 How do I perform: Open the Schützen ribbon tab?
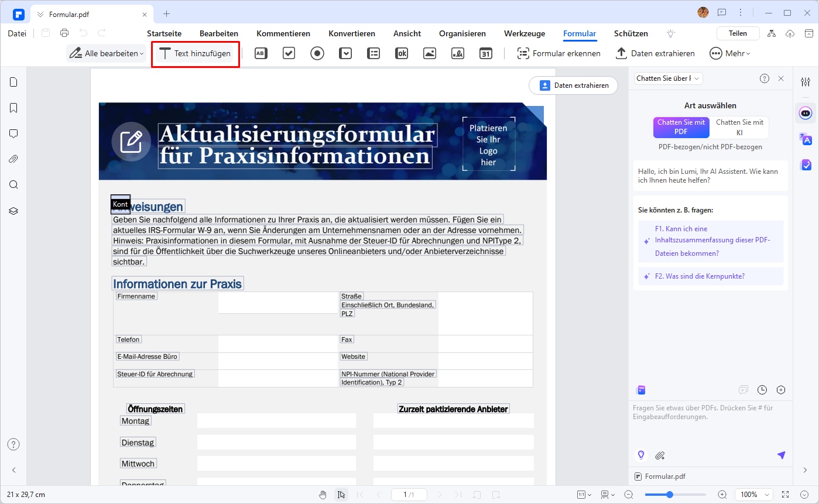point(631,34)
